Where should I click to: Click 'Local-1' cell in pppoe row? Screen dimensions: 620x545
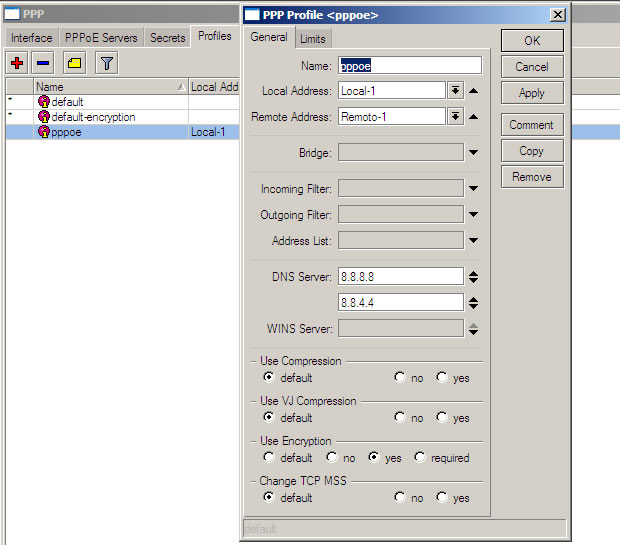tap(208, 132)
